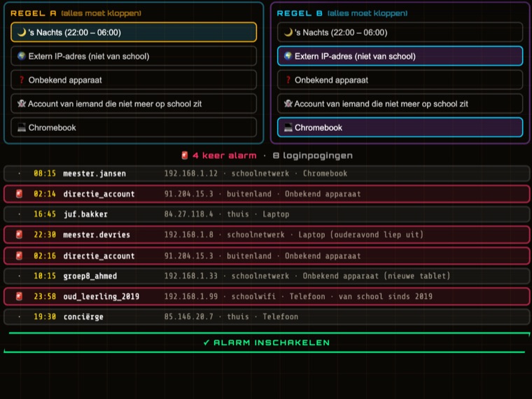The image size is (532, 399).
Task: Click the 22:30 timestamp of meester.devries
Action: pyautogui.click(x=45, y=234)
